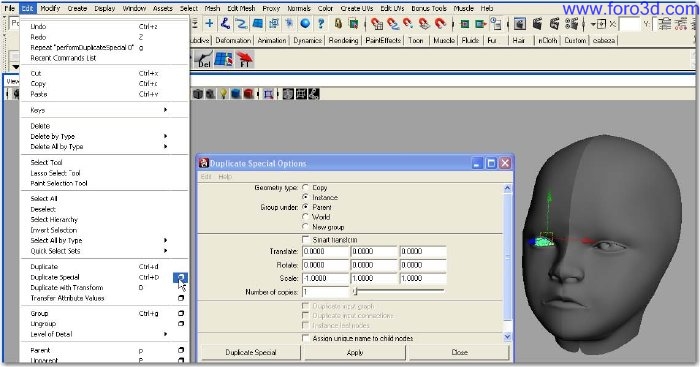The image size is (700, 367).
Task: Click the select-by-component plus icon
Action: click(x=209, y=23)
